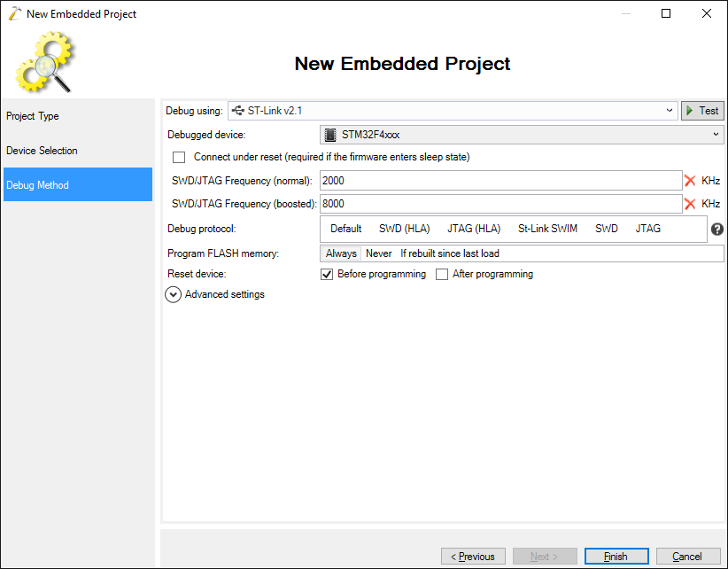This screenshot has width=728, height=569.
Task: Enable Connect under reset checkbox
Action: pyautogui.click(x=179, y=157)
